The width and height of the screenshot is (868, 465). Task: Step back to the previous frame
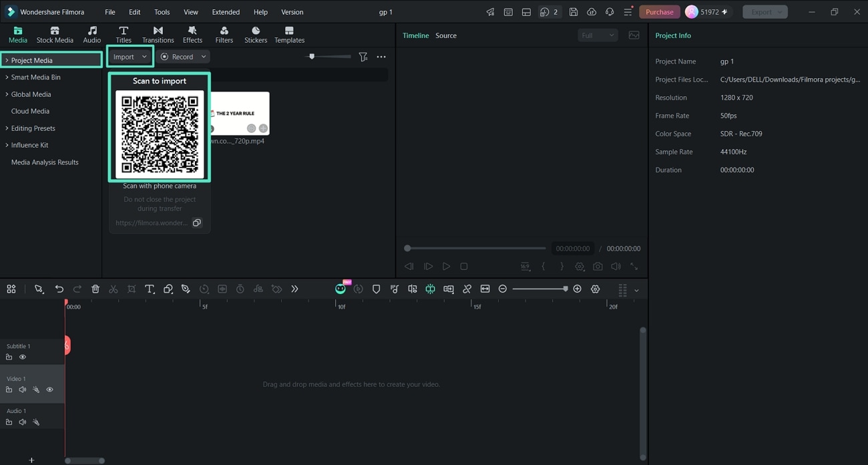(x=409, y=267)
